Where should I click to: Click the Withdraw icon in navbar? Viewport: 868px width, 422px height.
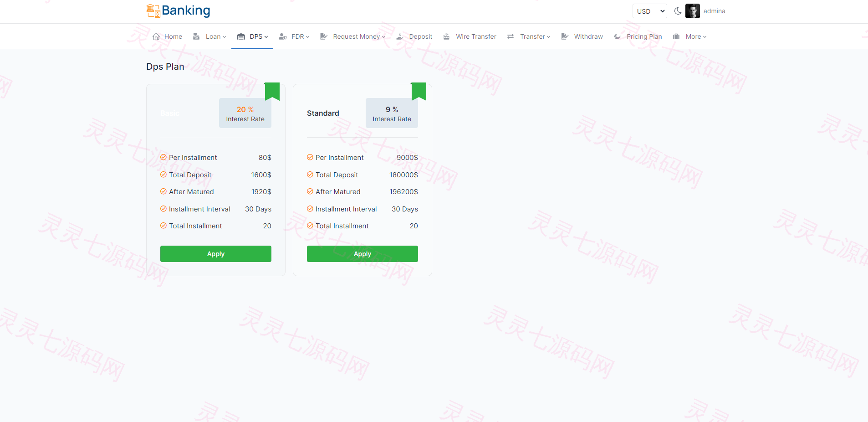click(565, 36)
